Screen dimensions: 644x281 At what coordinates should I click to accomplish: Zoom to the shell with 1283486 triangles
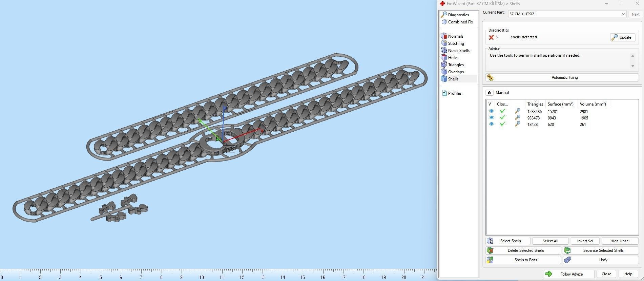[x=517, y=111]
